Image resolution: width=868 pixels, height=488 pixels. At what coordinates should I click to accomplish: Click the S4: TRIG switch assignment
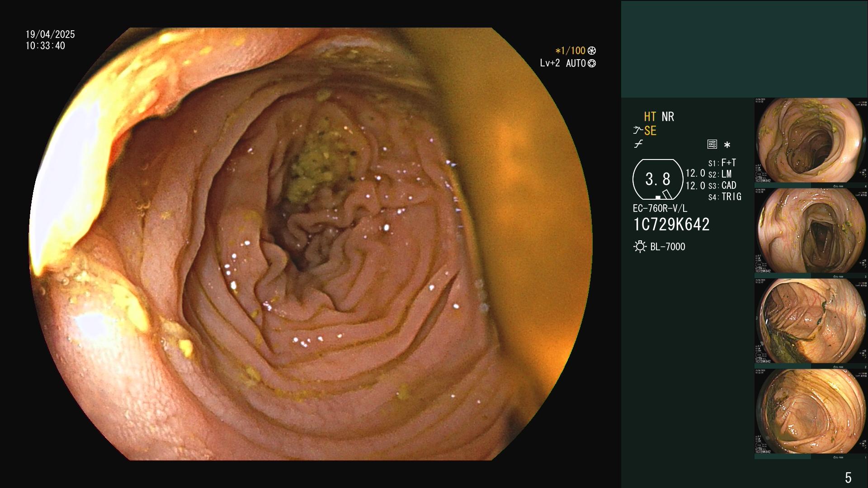coord(725,197)
